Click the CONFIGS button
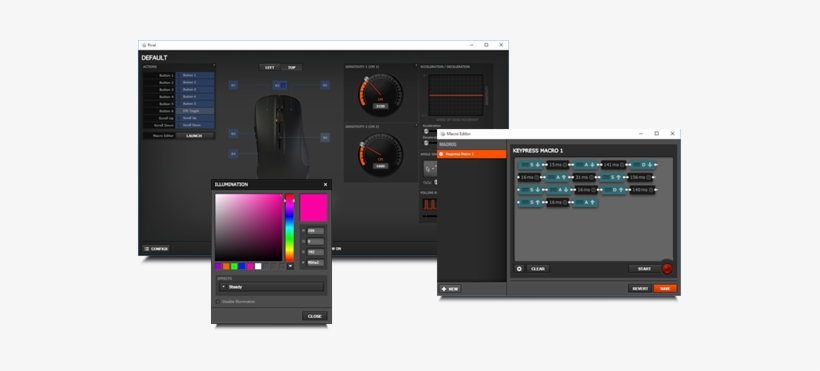This screenshot has width=820, height=371. click(x=156, y=249)
